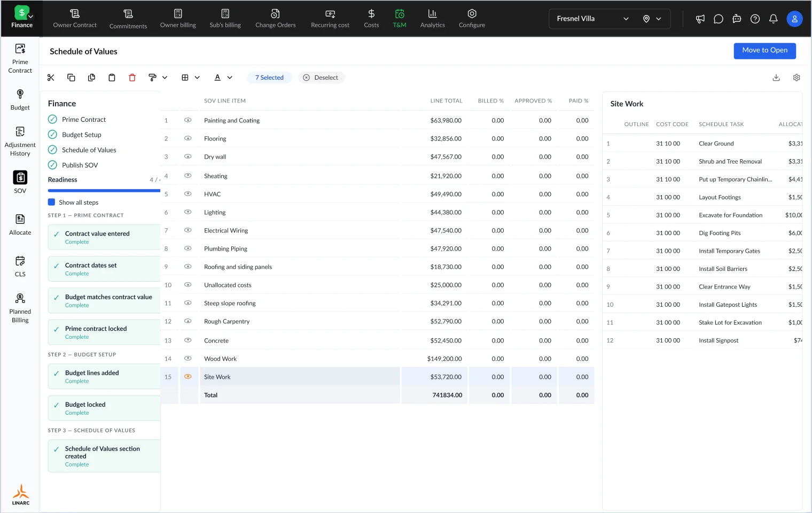Viewport: 812px width, 513px height.
Task: Uncheck the Show all steps checkbox
Action: [52, 202]
